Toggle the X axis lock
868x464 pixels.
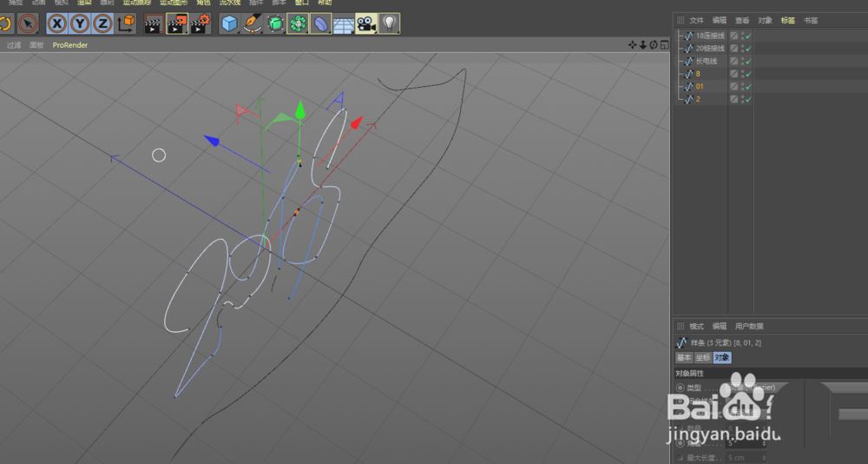point(57,23)
